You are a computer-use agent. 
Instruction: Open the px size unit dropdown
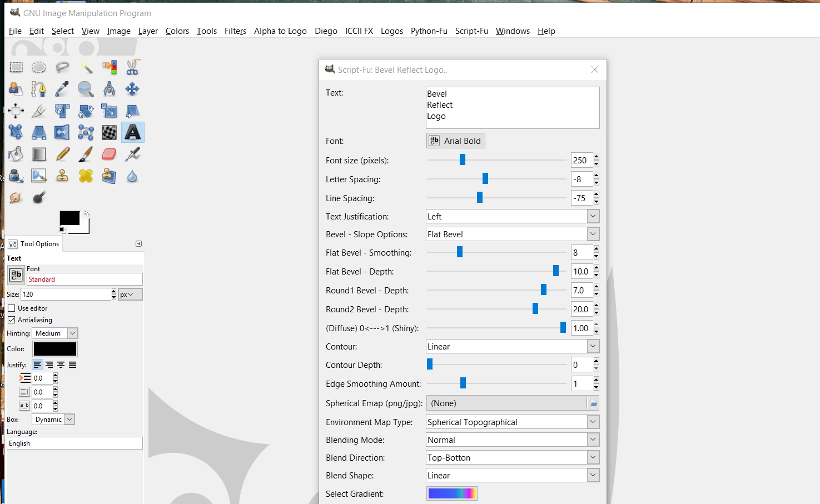(x=130, y=295)
